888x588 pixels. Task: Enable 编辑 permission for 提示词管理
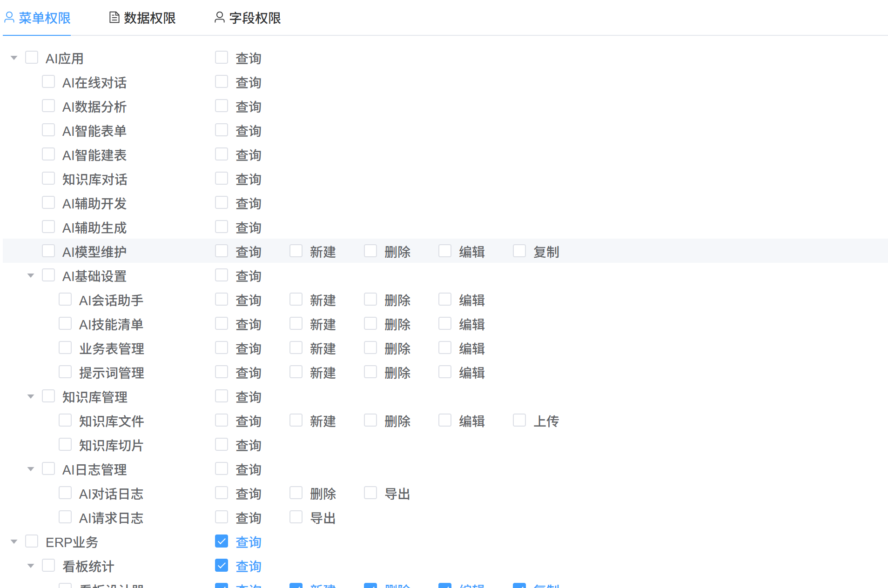click(445, 372)
